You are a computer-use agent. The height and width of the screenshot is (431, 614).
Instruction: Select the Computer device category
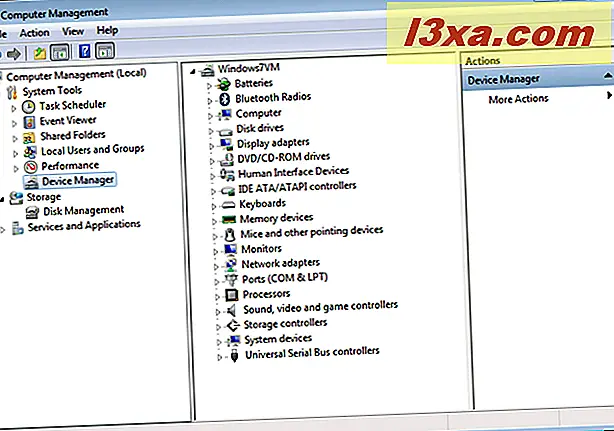tap(258, 114)
